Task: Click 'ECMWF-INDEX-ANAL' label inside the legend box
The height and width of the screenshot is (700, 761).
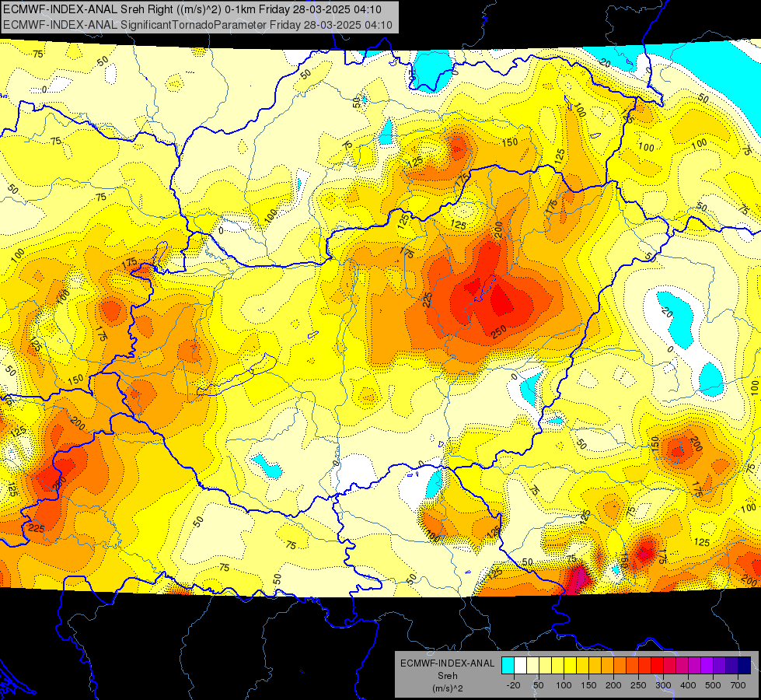Action: point(448,663)
